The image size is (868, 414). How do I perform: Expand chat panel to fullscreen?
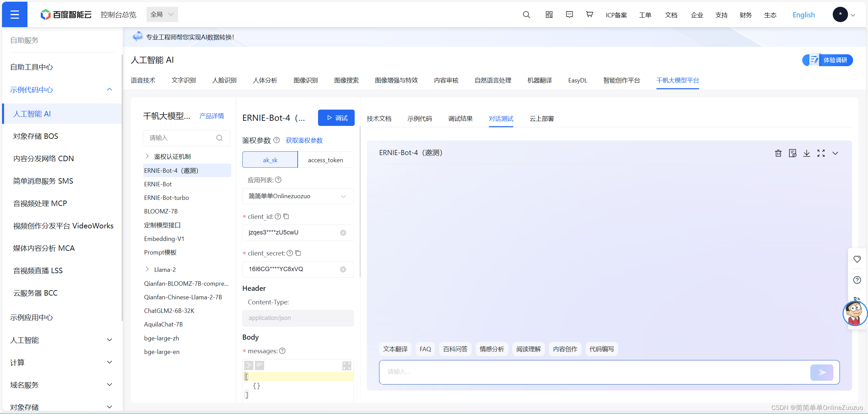(x=821, y=153)
